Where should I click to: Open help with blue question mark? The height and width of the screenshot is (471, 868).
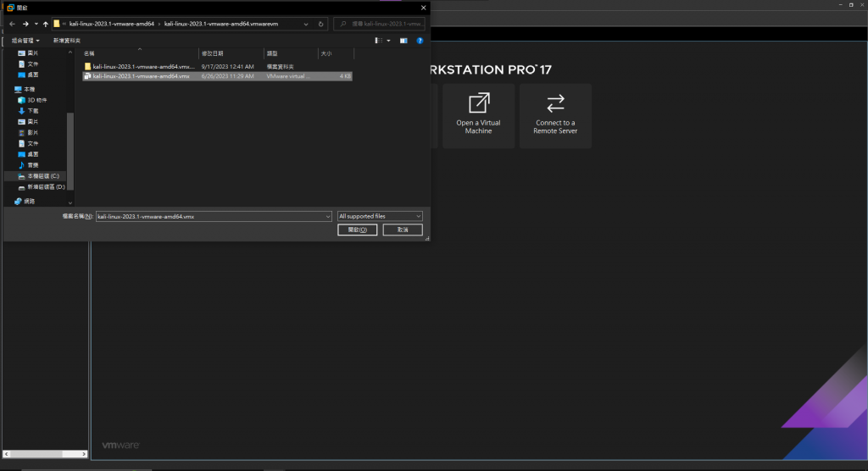[x=420, y=41]
